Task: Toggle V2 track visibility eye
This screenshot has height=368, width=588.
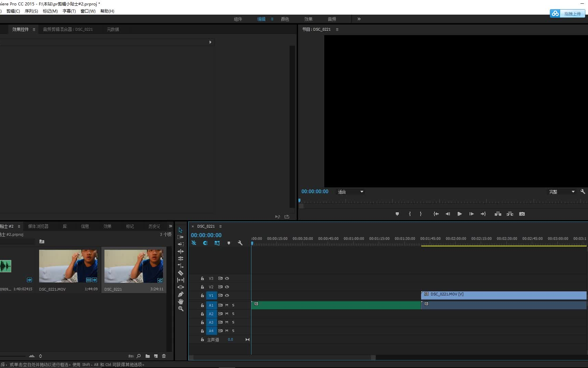Action: (x=227, y=287)
